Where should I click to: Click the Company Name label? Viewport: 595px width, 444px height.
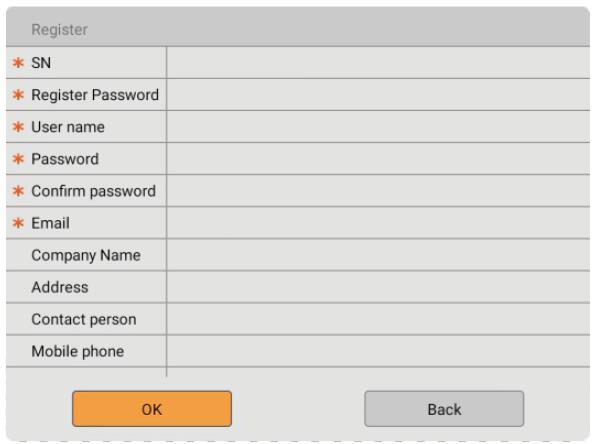(86, 255)
